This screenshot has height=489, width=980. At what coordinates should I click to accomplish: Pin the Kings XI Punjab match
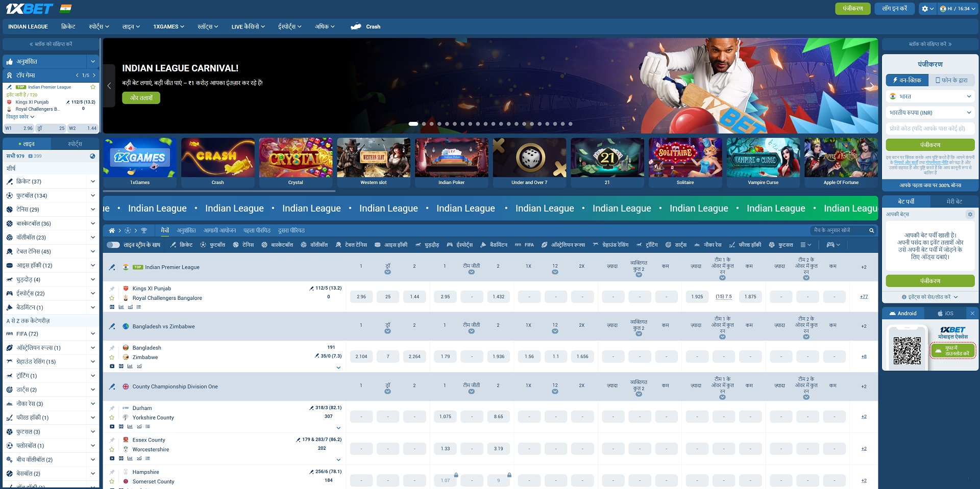tap(112, 289)
